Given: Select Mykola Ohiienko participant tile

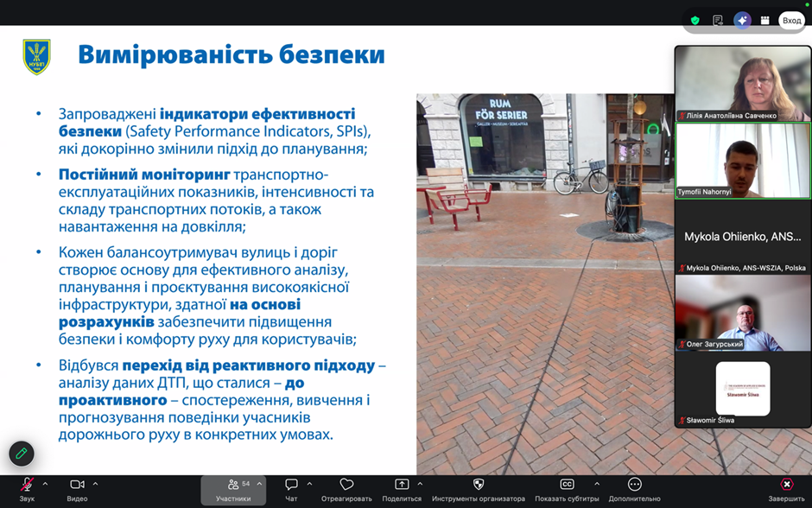Looking at the screenshot, I should (743, 237).
